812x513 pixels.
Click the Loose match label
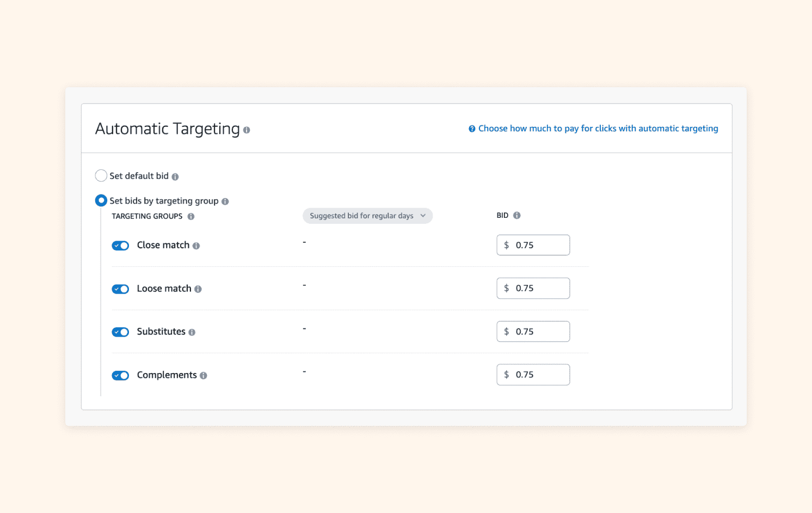pos(164,289)
